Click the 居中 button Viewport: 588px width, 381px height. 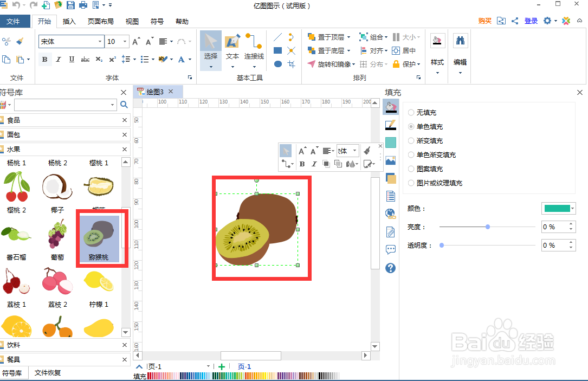tap(404, 50)
